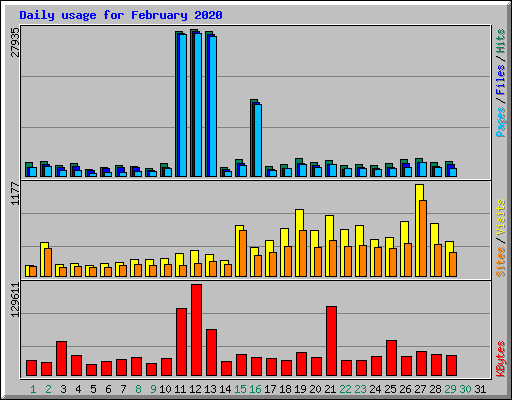Click the Hits legend label
The image size is (512, 400).
coord(501,41)
